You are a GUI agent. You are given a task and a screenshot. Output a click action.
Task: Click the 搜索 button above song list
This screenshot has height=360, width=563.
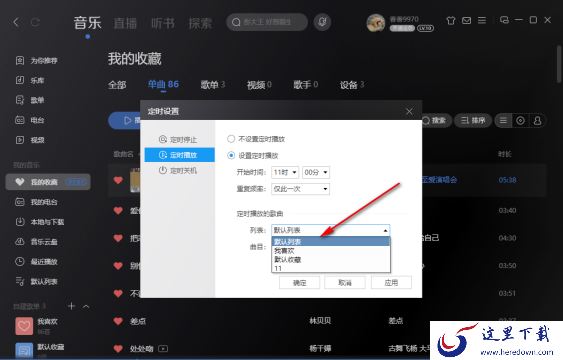pyautogui.click(x=434, y=121)
